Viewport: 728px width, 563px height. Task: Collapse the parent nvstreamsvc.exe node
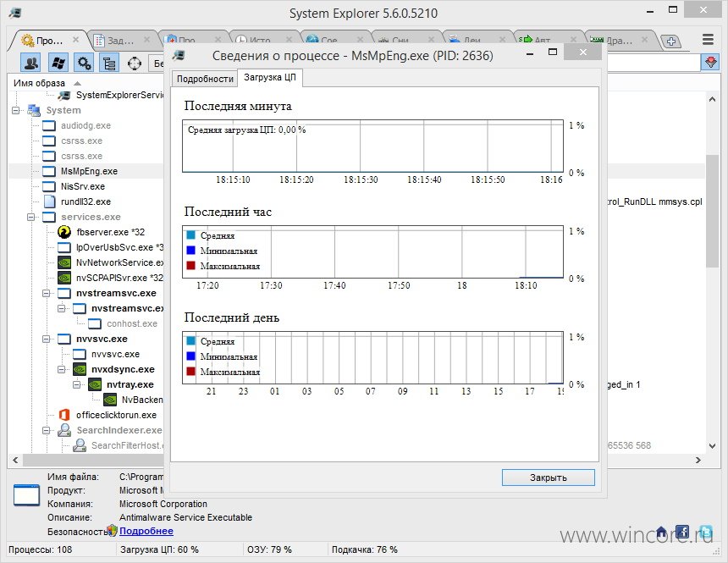[47, 293]
